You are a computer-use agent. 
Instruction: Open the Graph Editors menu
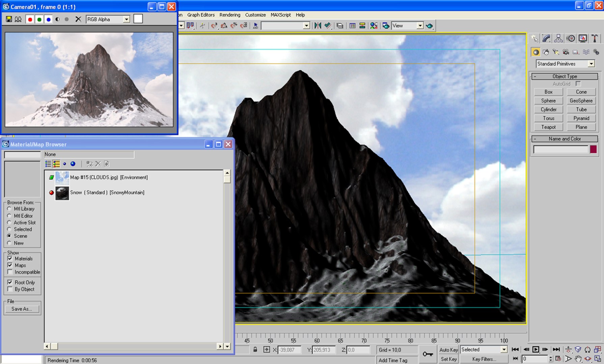point(201,15)
